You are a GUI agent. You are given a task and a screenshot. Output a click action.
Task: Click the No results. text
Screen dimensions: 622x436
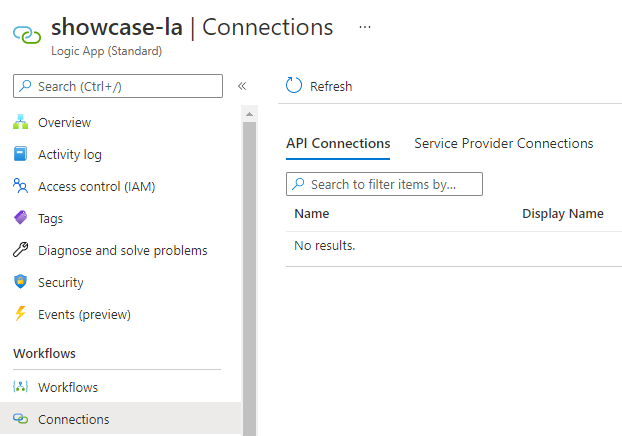point(324,246)
